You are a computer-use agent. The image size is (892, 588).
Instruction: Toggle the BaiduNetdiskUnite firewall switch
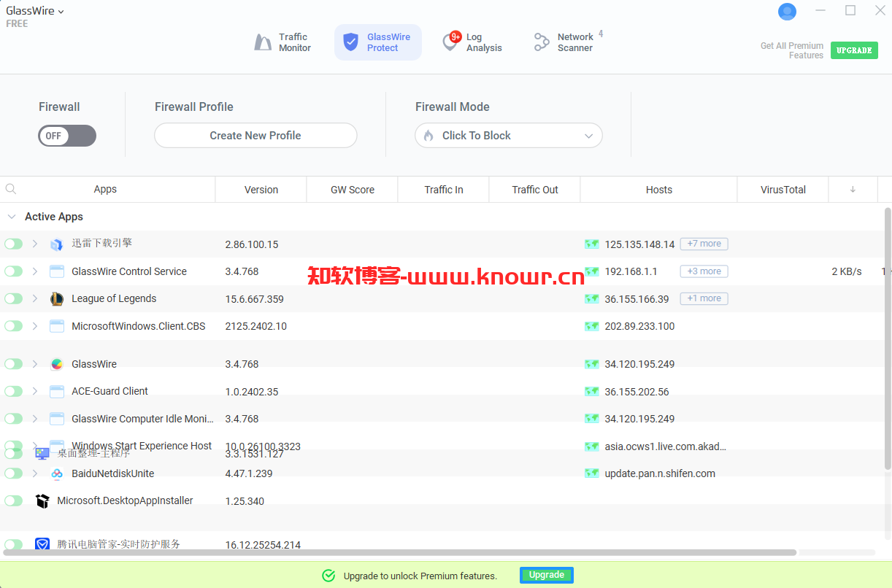pos(13,473)
